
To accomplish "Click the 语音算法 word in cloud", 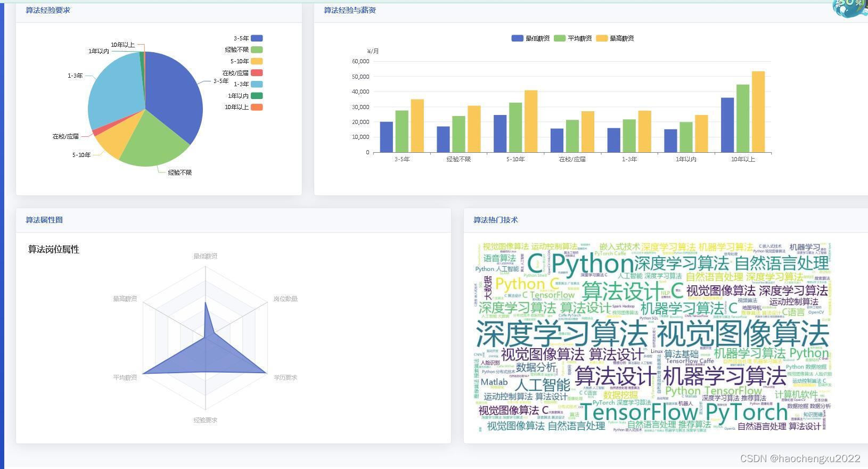I will click(x=499, y=258).
